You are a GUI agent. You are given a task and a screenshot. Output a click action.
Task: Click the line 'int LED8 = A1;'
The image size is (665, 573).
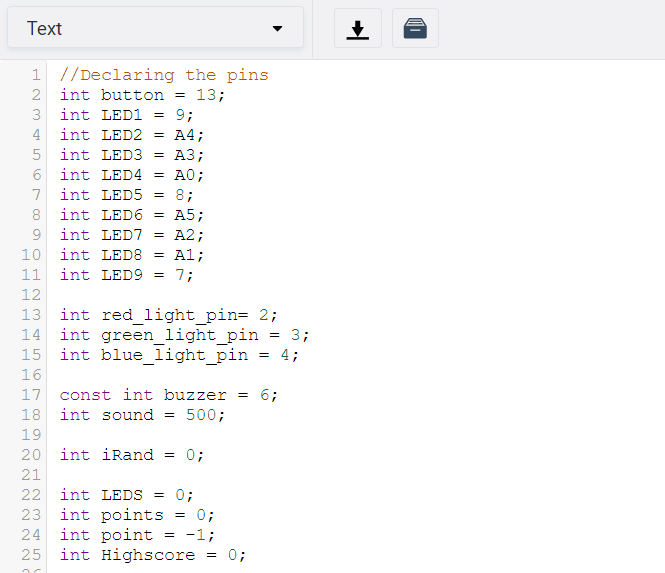(131, 255)
